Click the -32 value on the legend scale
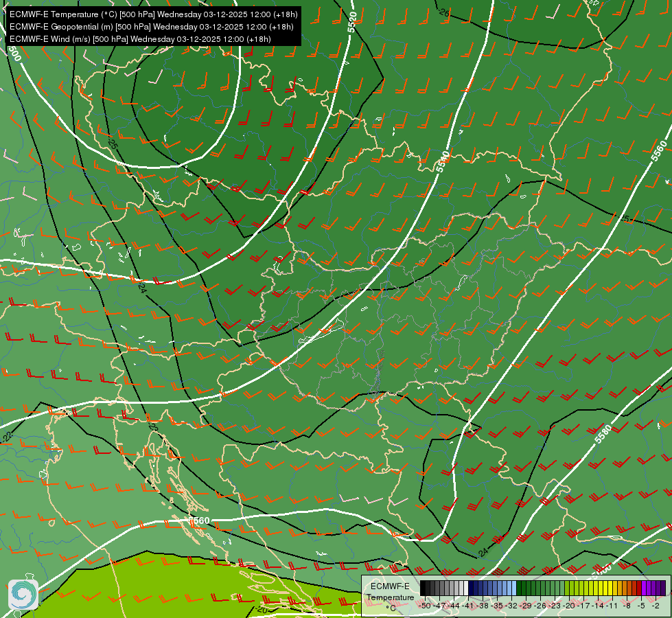This screenshot has height=618, width=672. point(511,606)
